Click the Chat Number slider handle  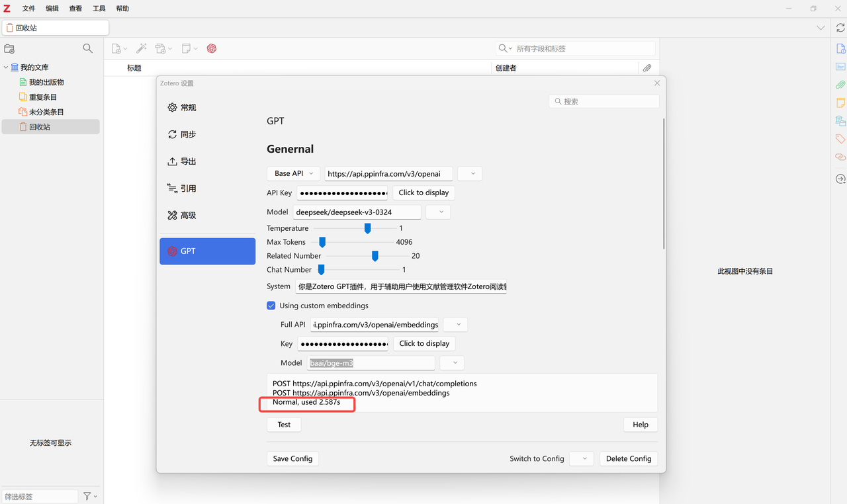(x=321, y=270)
